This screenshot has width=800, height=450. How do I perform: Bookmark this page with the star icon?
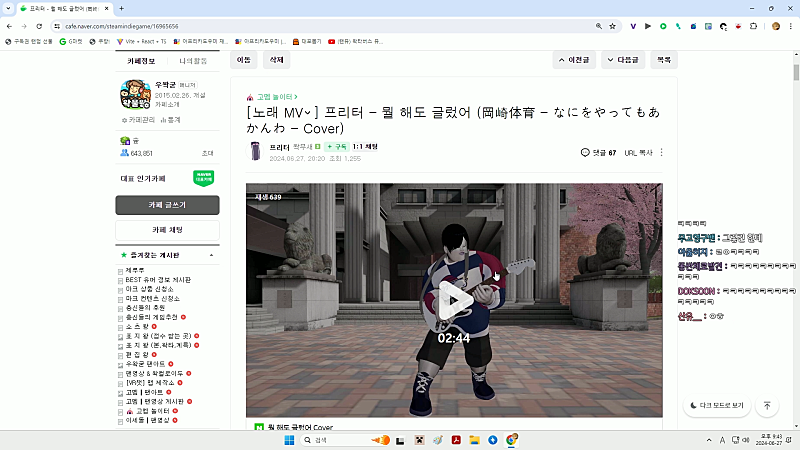(612, 26)
